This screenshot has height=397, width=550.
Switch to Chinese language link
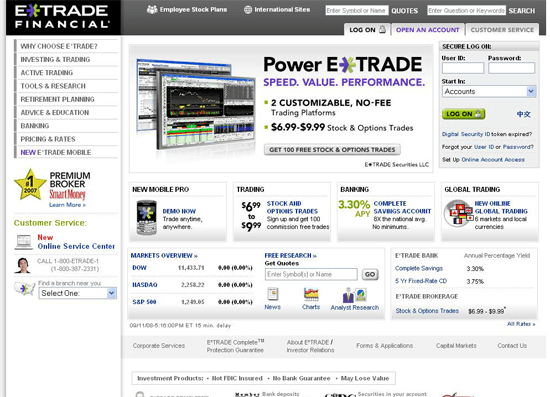[x=524, y=114]
